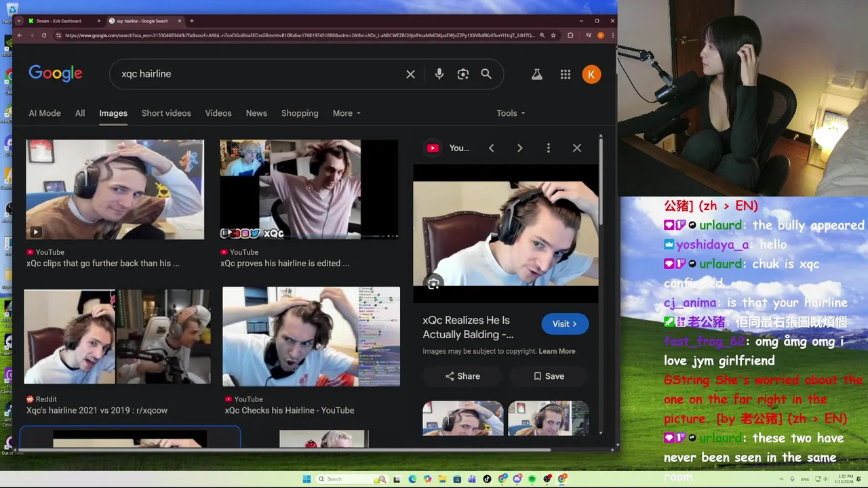Click the Share button
868x488 pixels.
pyautogui.click(x=462, y=376)
